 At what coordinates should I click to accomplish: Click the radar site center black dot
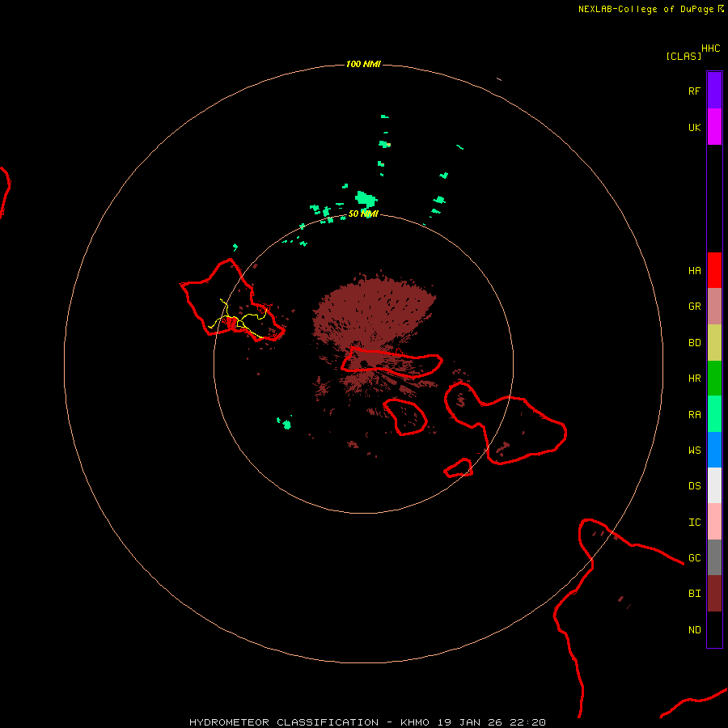(x=364, y=363)
